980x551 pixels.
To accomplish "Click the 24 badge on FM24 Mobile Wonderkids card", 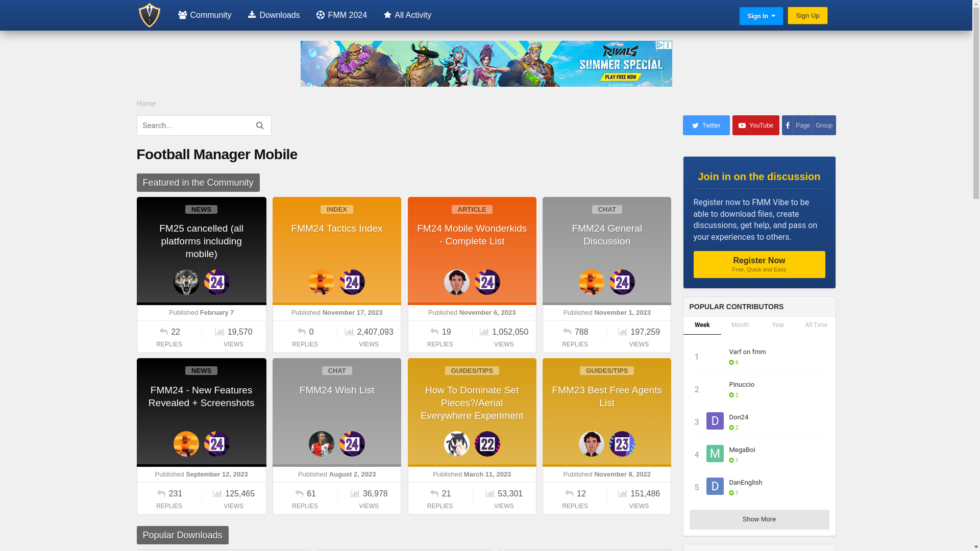I will tap(487, 282).
